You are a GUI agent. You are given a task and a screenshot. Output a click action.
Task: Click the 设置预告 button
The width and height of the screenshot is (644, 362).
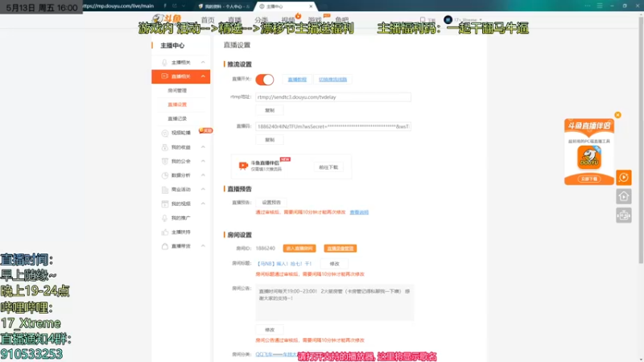click(271, 203)
